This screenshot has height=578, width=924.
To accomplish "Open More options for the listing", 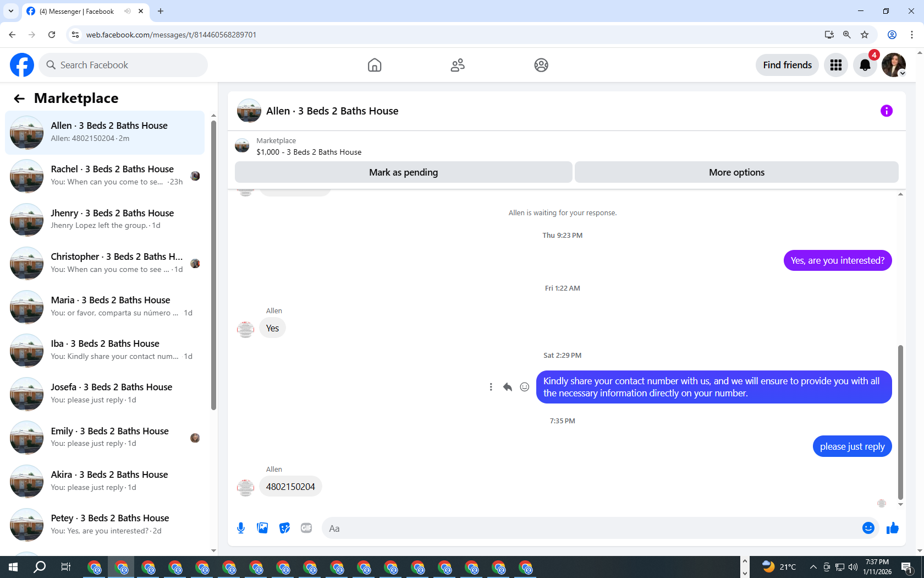I will coord(736,172).
